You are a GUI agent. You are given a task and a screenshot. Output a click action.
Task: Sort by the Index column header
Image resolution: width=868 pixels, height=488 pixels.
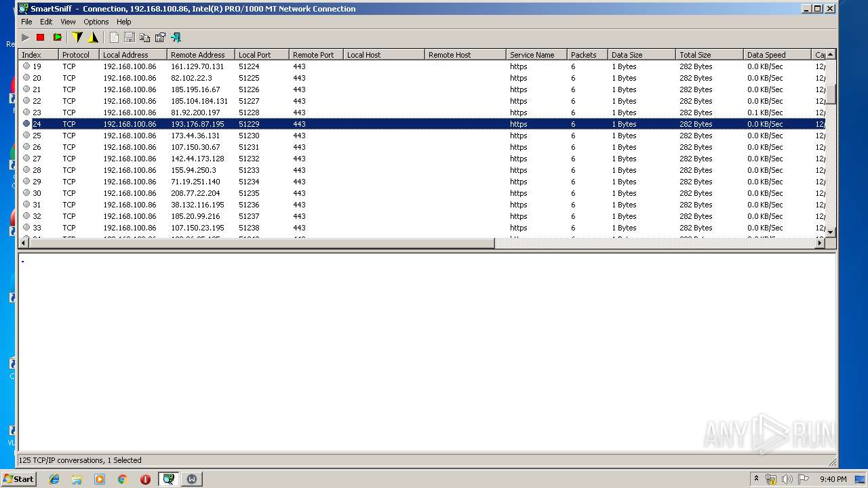coord(39,55)
